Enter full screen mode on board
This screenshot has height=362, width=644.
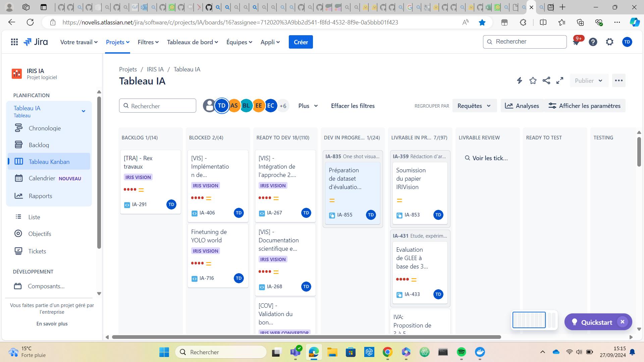tap(560, 80)
